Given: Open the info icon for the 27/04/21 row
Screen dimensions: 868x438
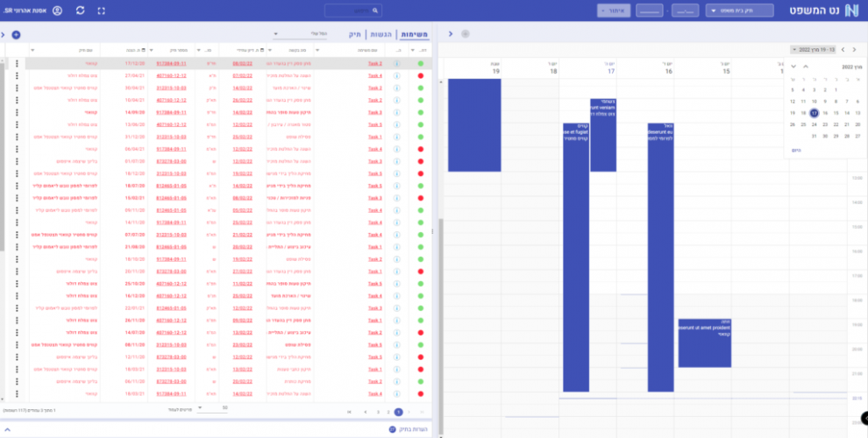Looking at the screenshot, I should tap(397, 75).
